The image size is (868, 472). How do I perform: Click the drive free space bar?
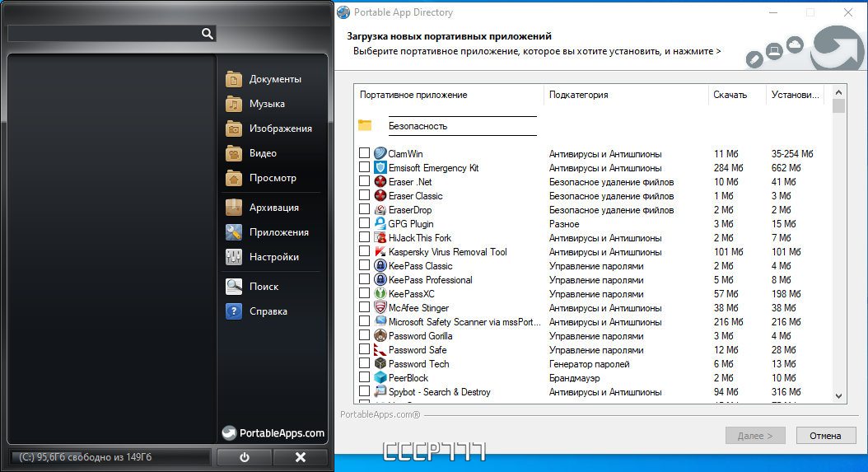click(110, 457)
